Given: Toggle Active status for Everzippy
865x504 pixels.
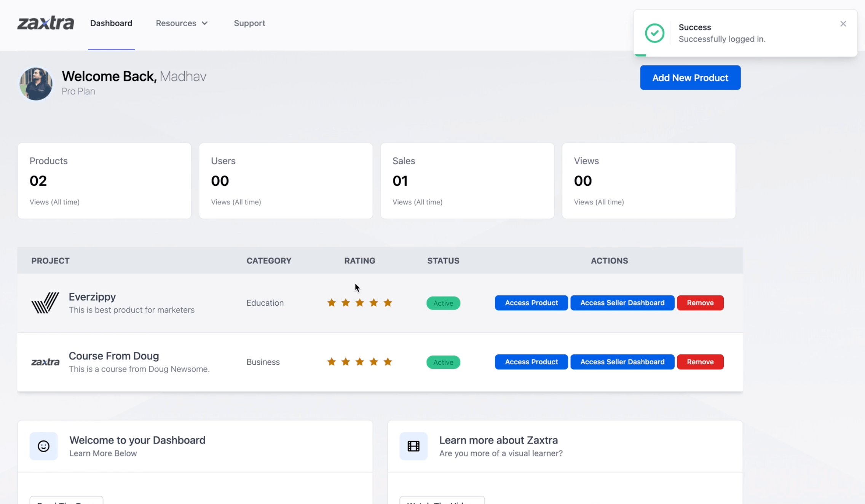Looking at the screenshot, I should point(443,302).
